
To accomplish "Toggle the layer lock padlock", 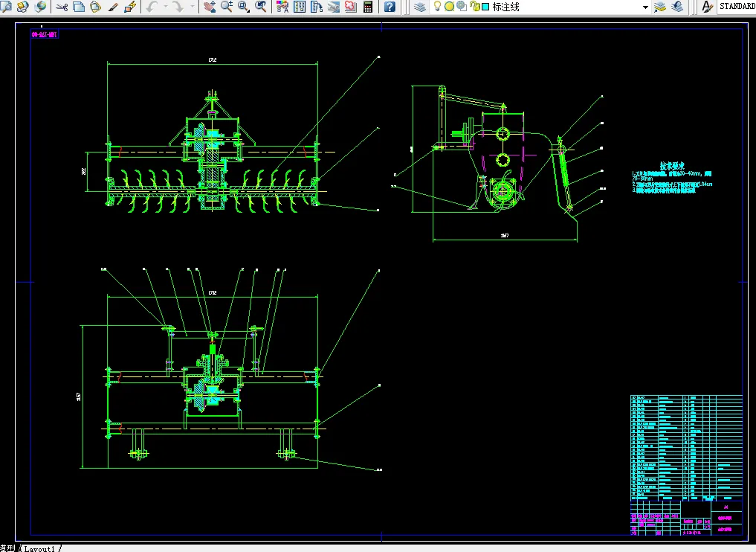I will [x=474, y=6].
